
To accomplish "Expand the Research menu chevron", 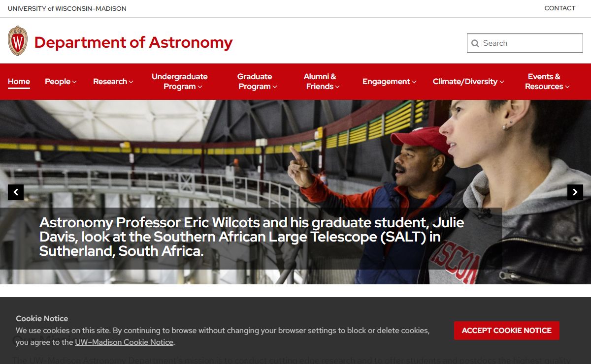I will click(131, 82).
